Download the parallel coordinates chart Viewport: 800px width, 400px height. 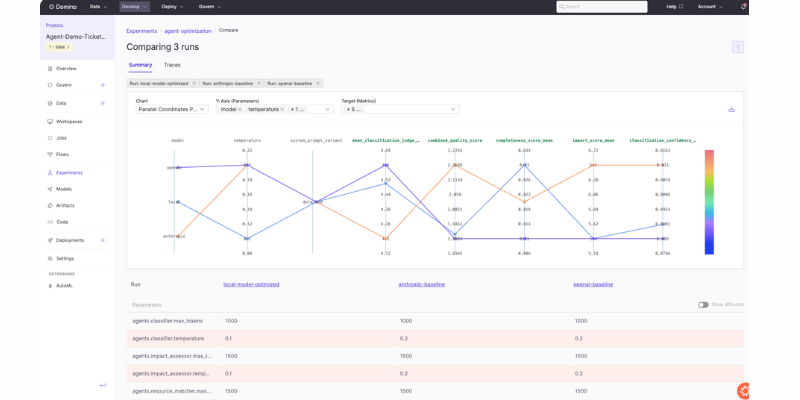click(x=731, y=109)
